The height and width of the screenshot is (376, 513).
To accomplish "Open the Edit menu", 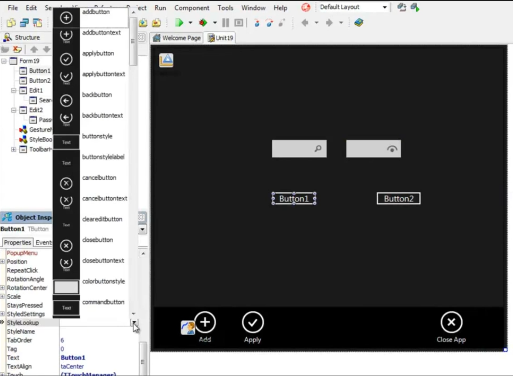I will click(x=31, y=8).
